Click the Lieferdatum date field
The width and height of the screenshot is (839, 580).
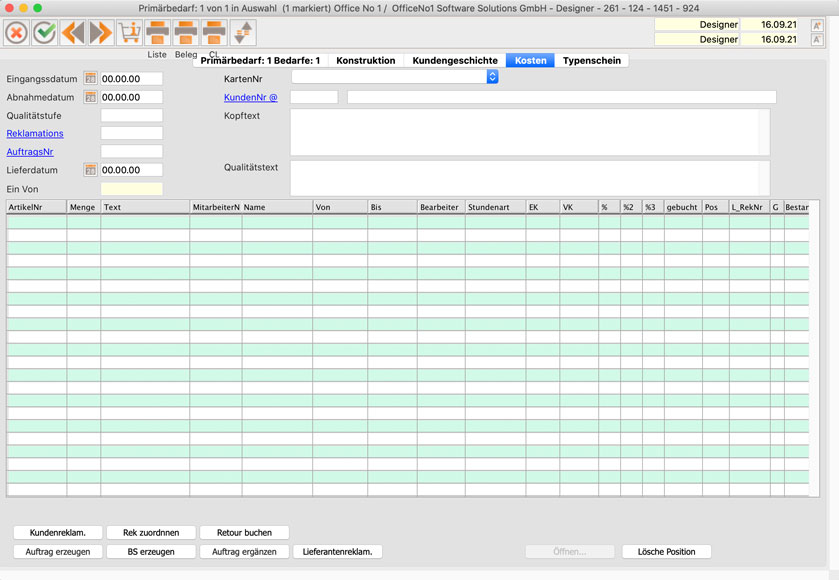pyautogui.click(x=132, y=170)
